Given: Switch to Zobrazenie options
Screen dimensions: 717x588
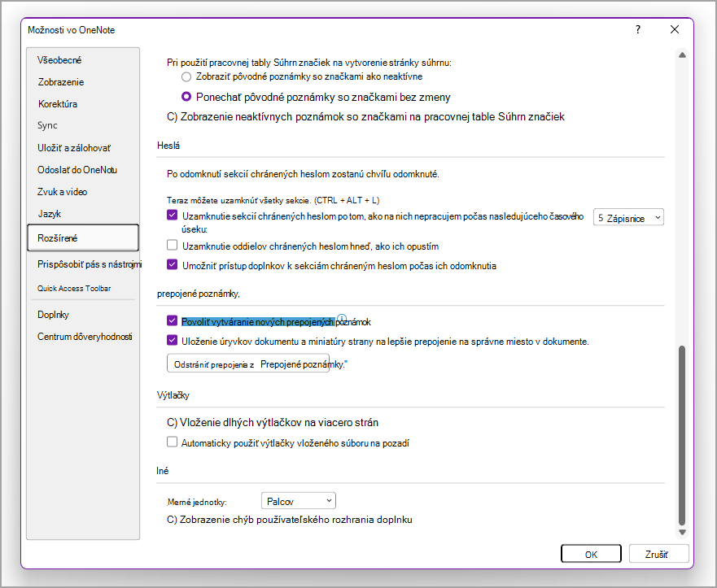Looking at the screenshot, I should point(61,82).
